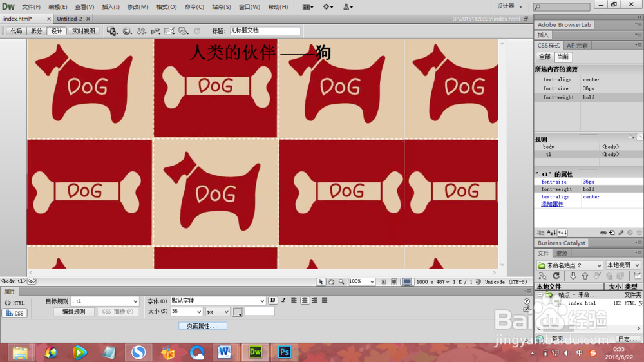Toggle italic formatting button
Viewport: 644px width, 362px height.
[283, 300]
